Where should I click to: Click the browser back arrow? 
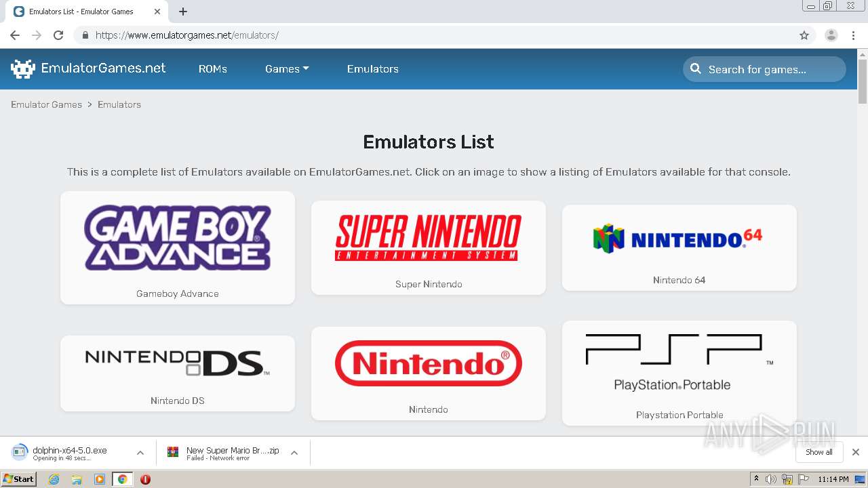click(15, 35)
